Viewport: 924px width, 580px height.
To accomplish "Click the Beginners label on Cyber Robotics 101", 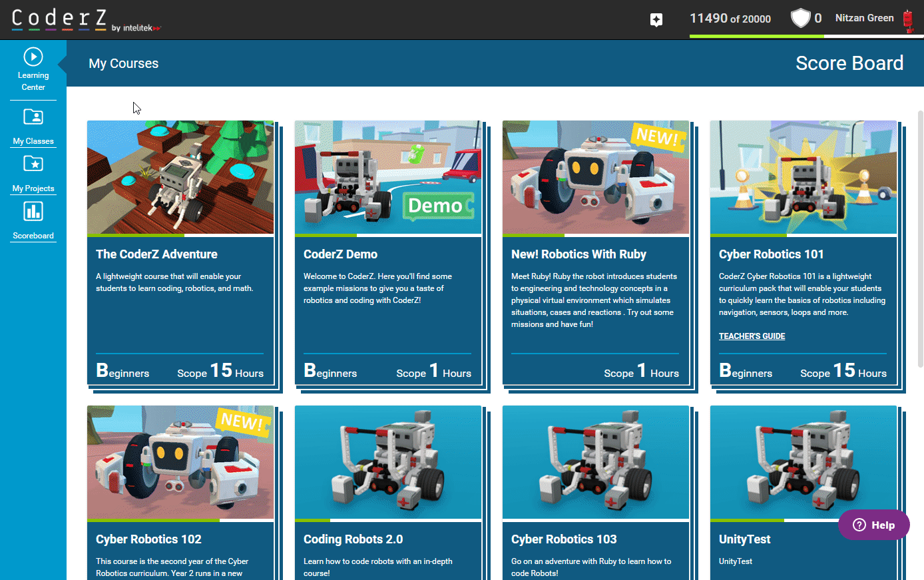I will (746, 371).
